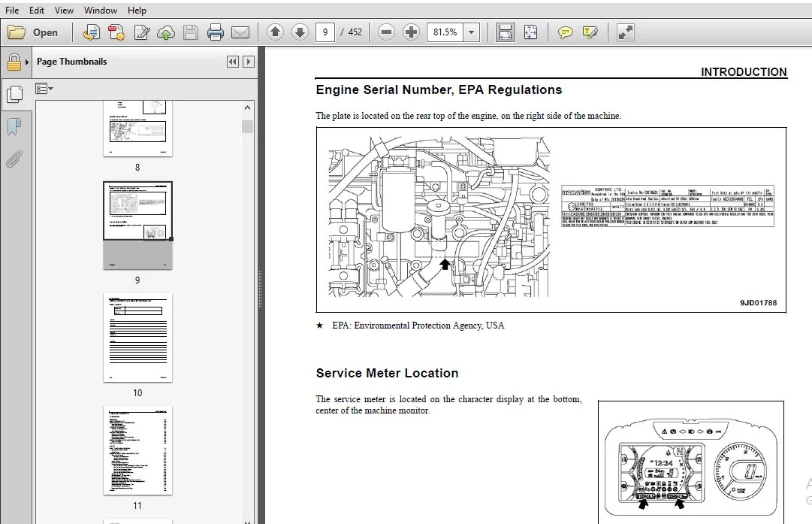
Task: Click the print icon
Action: point(216,32)
